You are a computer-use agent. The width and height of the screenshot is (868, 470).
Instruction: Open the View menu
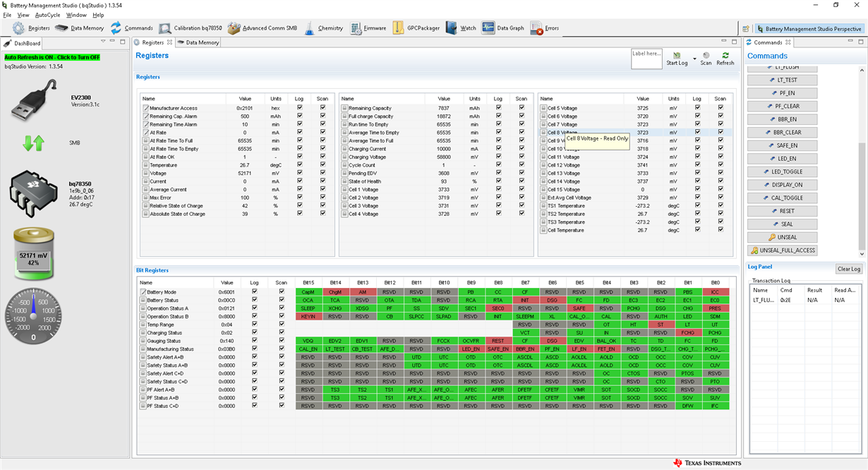point(23,15)
